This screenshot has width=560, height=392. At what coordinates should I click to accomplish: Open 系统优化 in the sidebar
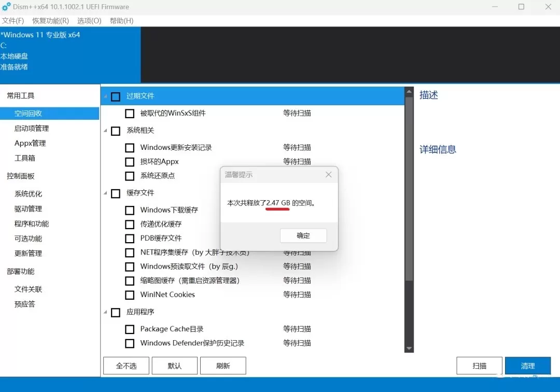point(28,194)
